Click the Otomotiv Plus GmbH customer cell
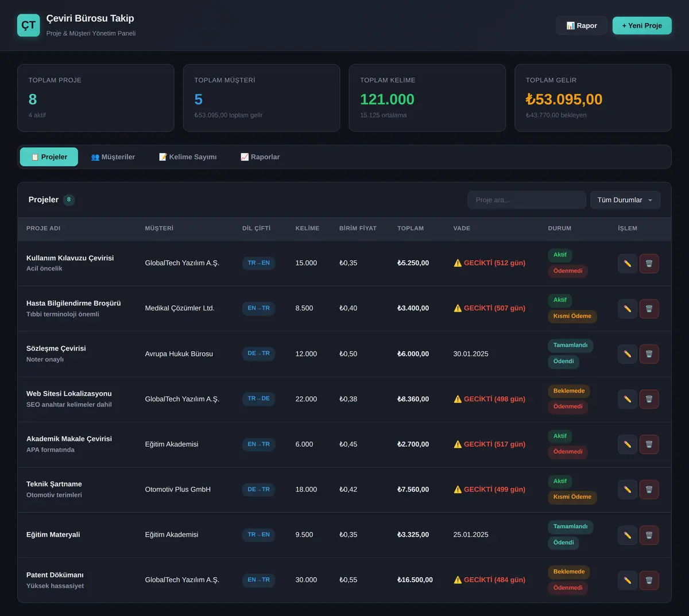Viewport: 689px width, 616px height. (x=178, y=490)
